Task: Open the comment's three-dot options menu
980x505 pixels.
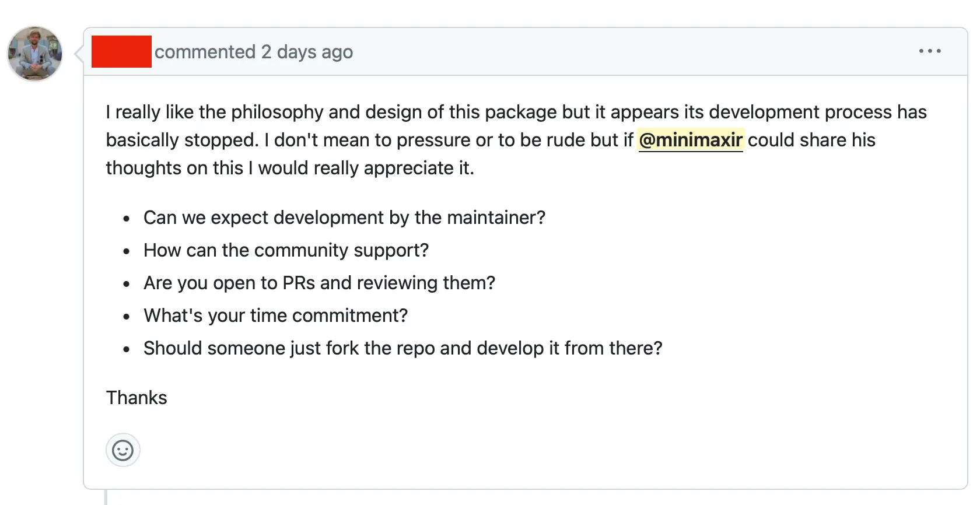Action: [930, 51]
